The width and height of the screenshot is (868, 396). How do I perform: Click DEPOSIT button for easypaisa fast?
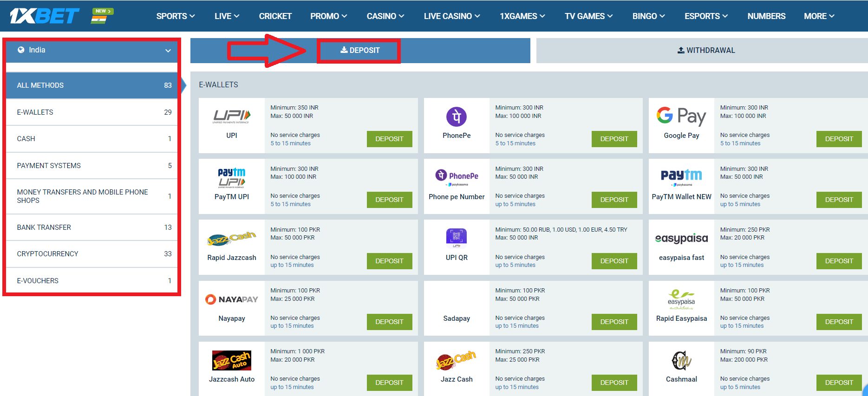point(839,261)
